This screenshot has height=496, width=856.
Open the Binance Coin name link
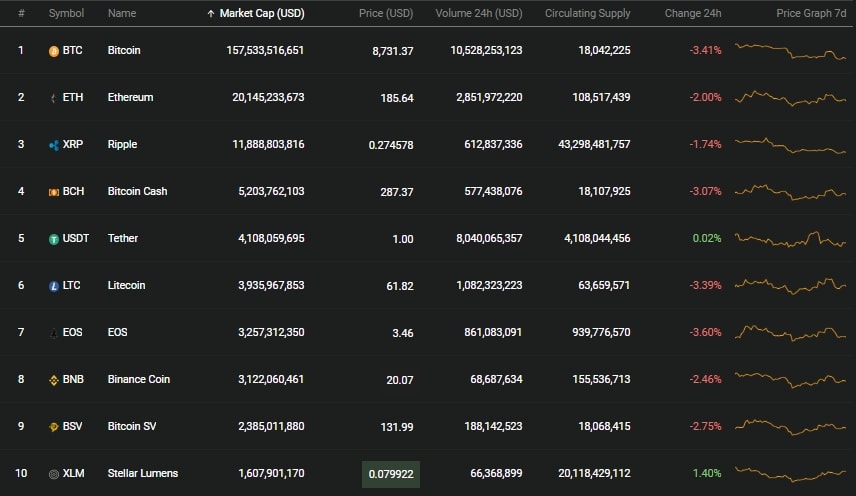[139, 379]
